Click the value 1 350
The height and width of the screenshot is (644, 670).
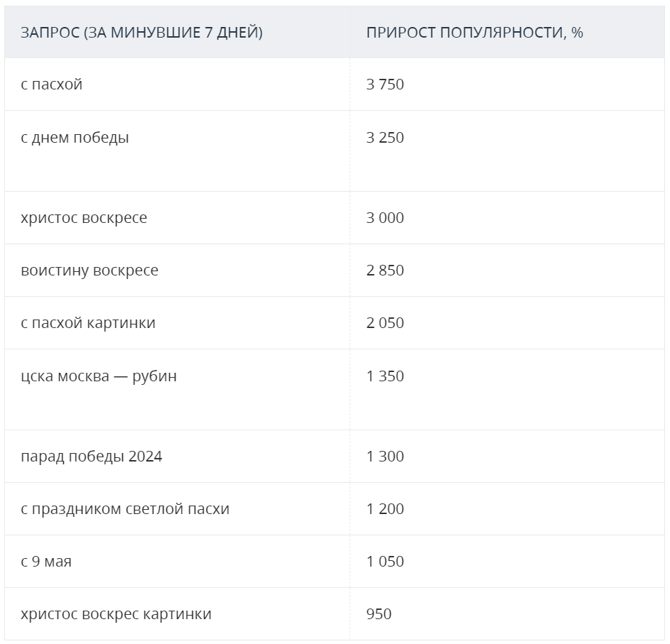click(x=384, y=376)
